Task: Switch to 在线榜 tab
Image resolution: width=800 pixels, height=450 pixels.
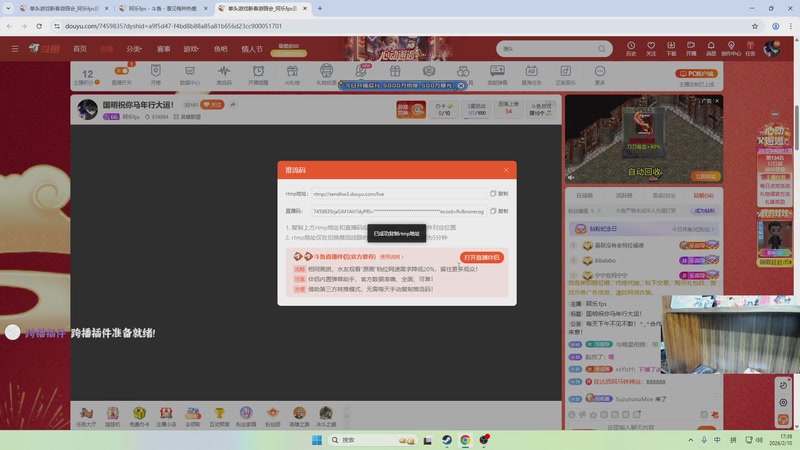Action: (584, 195)
